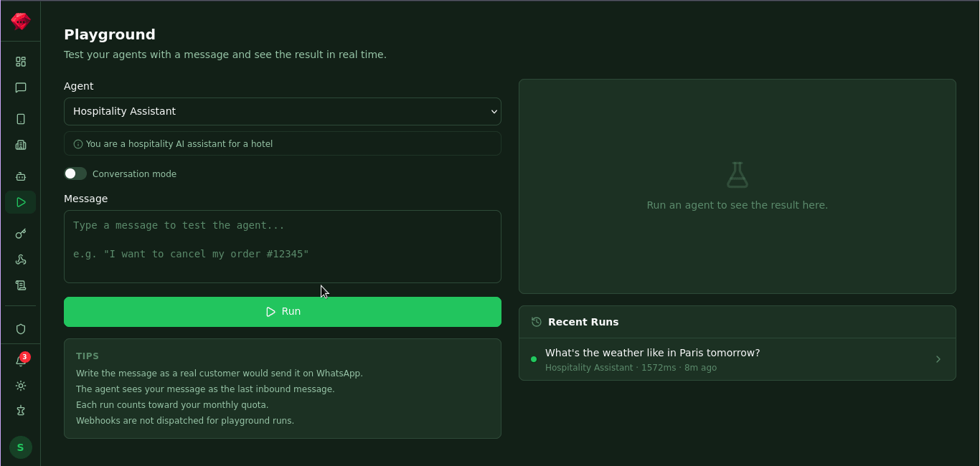Click the 'Test your agents with a message' subtitle

coord(225,54)
